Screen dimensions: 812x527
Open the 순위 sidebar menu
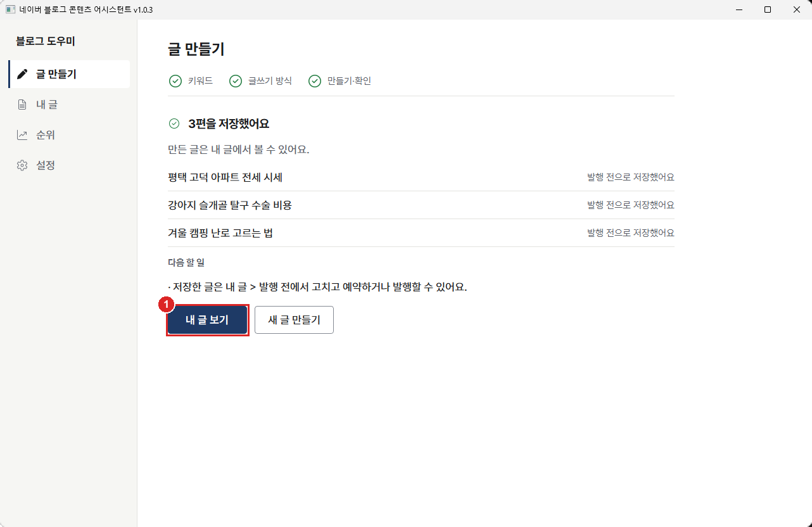coord(69,135)
